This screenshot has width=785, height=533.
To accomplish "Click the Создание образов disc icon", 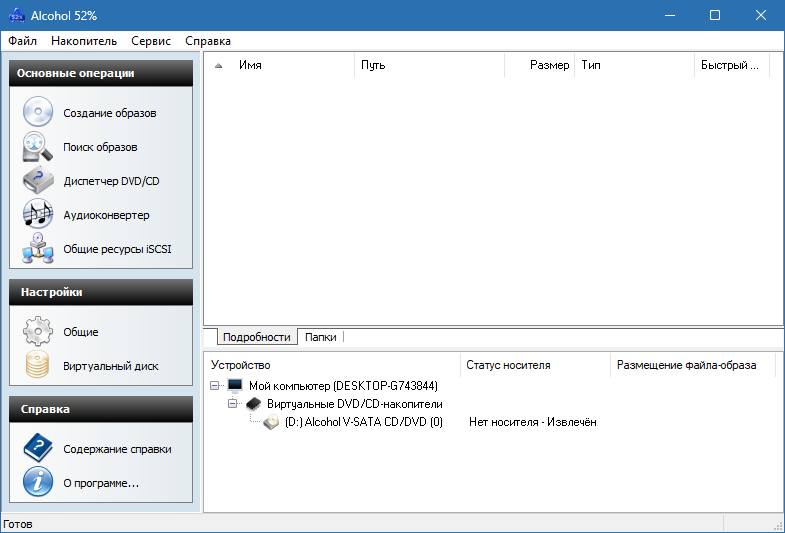I will tap(38, 112).
